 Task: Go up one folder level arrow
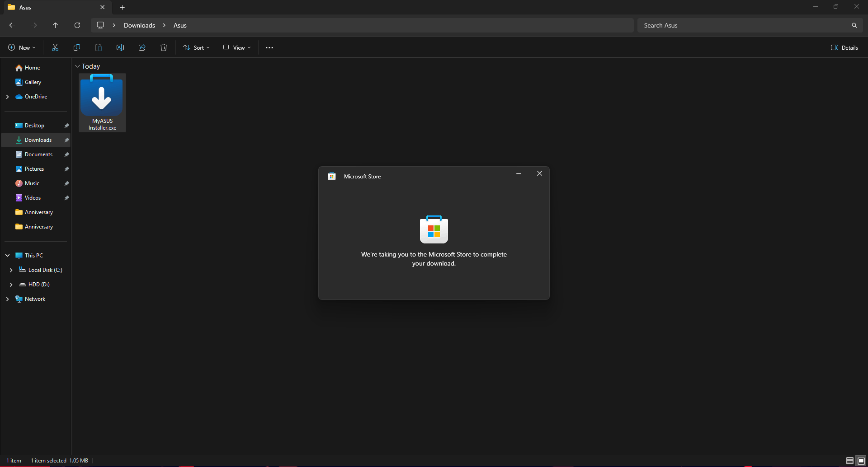(56, 25)
